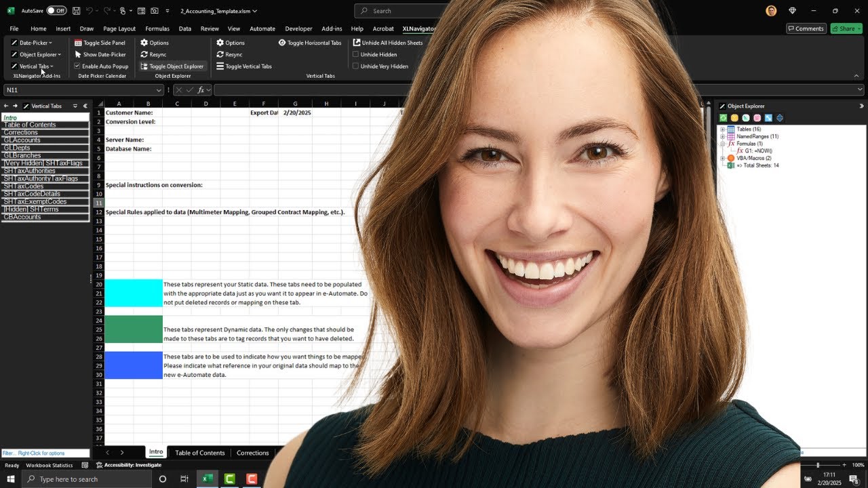Open the Table of Contents sheet tab
Viewport: 868px width, 488px height.
(199, 453)
